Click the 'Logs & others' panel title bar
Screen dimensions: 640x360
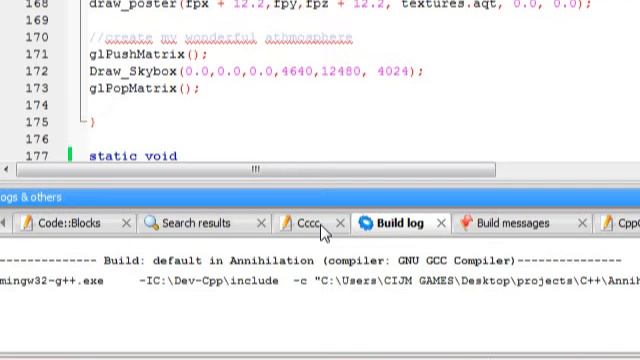click(320, 198)
